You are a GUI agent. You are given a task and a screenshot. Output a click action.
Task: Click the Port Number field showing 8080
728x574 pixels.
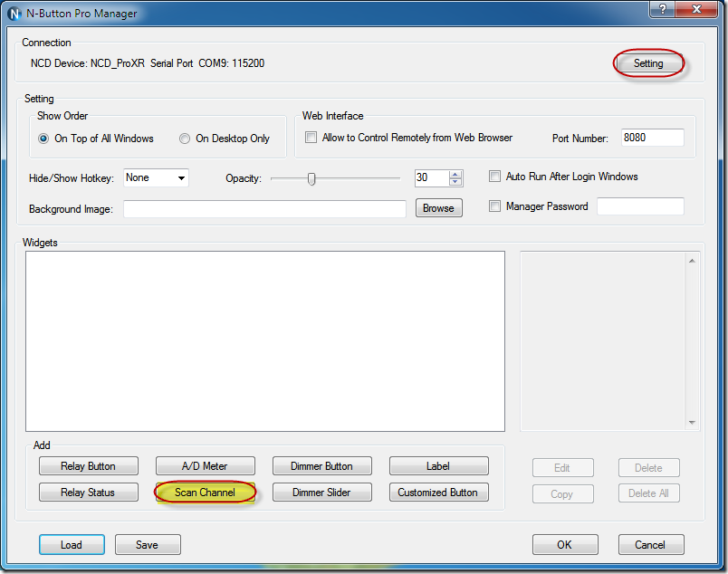point(652,138)
